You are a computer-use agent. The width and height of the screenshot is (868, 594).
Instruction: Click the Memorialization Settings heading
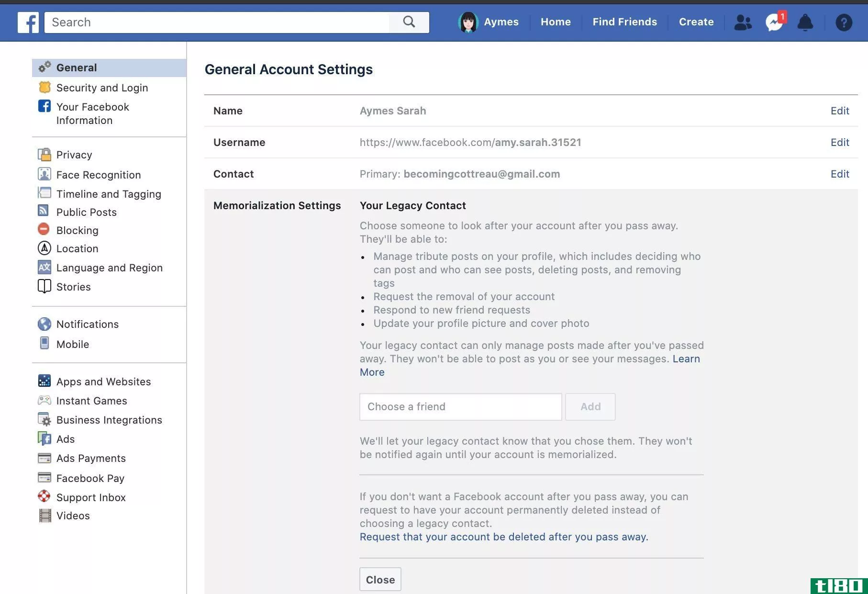pyautogui.click(x=277, y=205)
